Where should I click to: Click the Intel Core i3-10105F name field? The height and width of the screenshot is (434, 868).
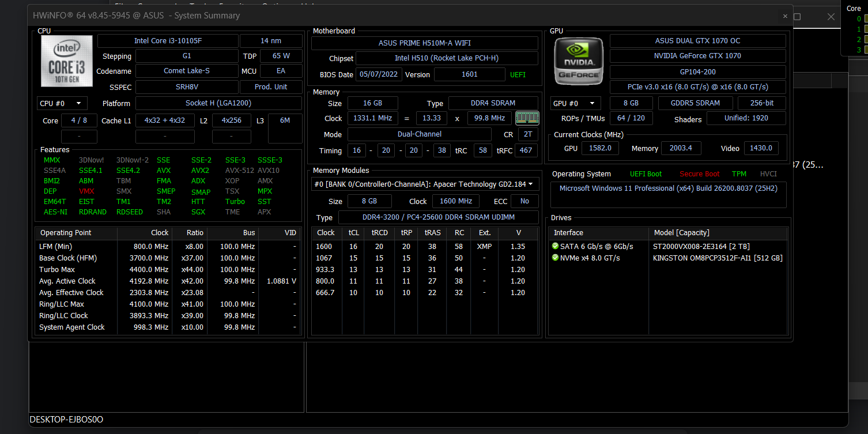168,41
